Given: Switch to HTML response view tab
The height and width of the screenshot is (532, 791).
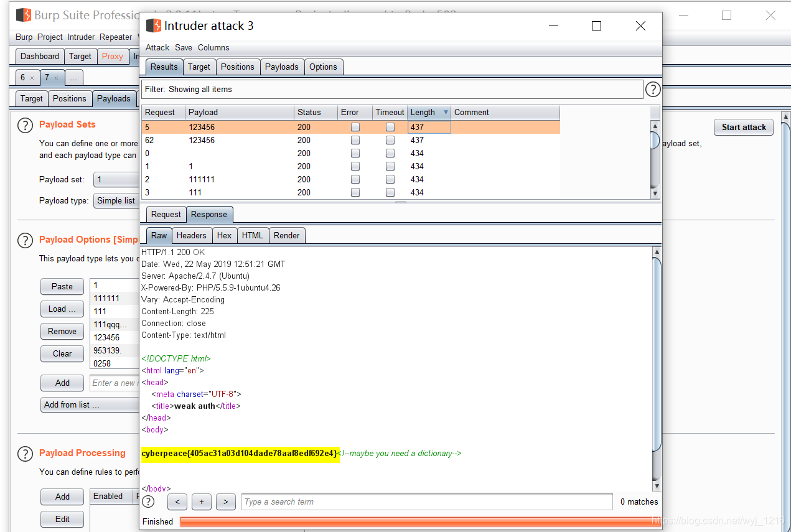Looking at the screenshot, I should point(253,235).
